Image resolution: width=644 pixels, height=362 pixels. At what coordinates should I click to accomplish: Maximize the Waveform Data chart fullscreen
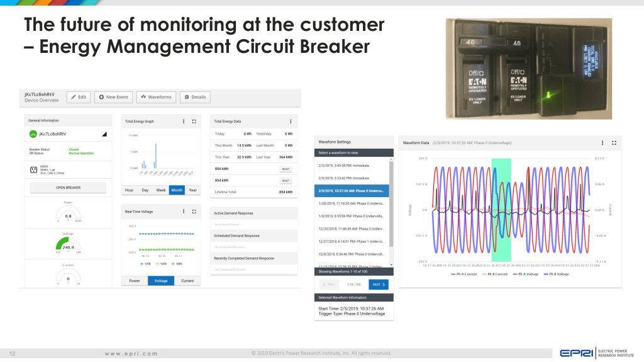click(x=614, y=143)
